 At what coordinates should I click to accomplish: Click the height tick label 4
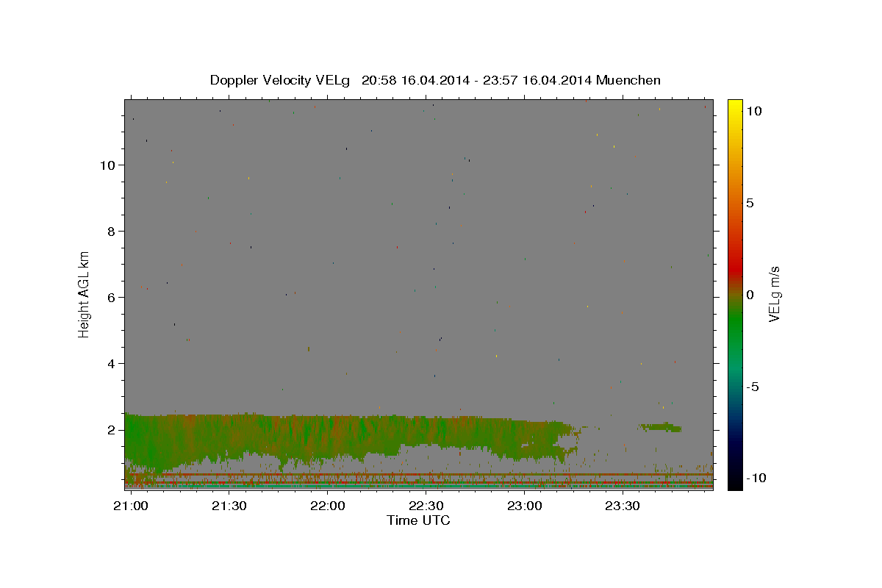pos(112,364)
